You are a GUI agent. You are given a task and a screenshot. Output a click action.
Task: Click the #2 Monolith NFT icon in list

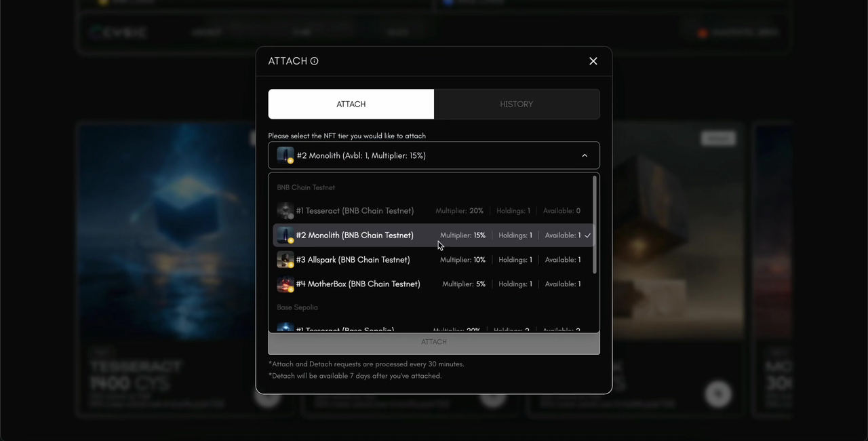click(x=285, y=235)
